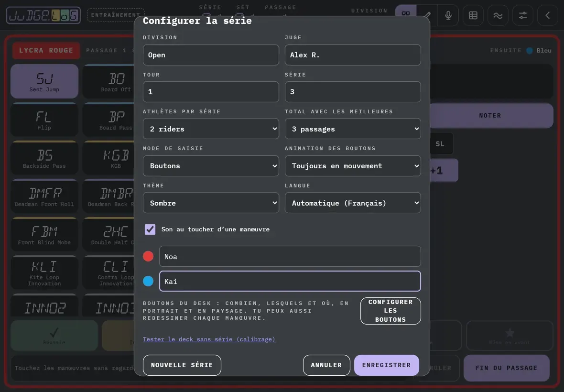The height and width of the screenshot is (392, 564).
Task: Tap the SJ Sent Jump maneuver button
Action: (x=44, y=81)
